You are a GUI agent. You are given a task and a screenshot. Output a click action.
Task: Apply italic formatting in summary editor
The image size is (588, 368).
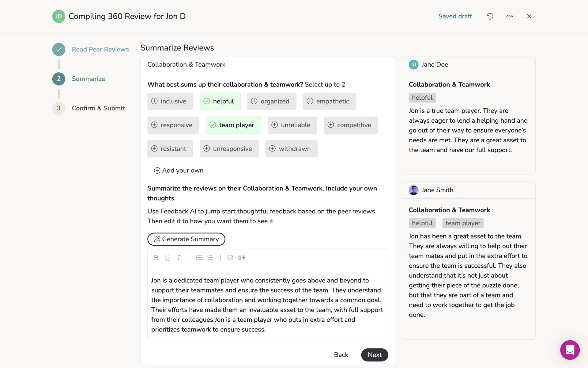pyautogui.click(x=179, y=258)
